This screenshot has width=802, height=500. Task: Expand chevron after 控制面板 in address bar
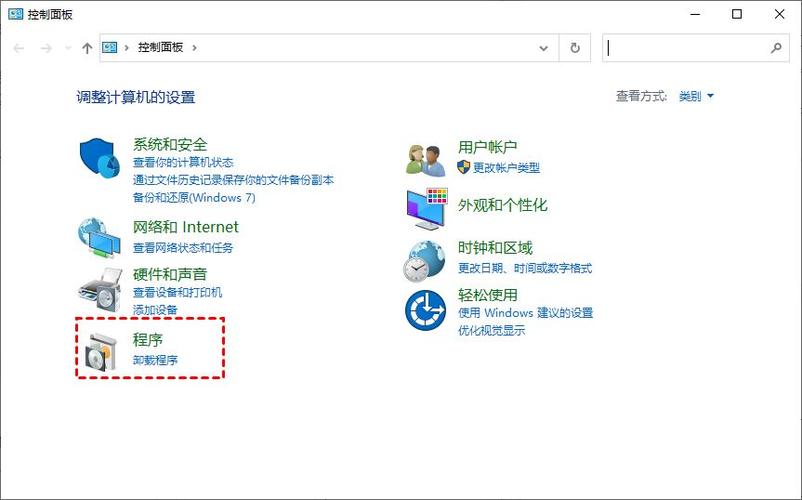tap(194, 48)
